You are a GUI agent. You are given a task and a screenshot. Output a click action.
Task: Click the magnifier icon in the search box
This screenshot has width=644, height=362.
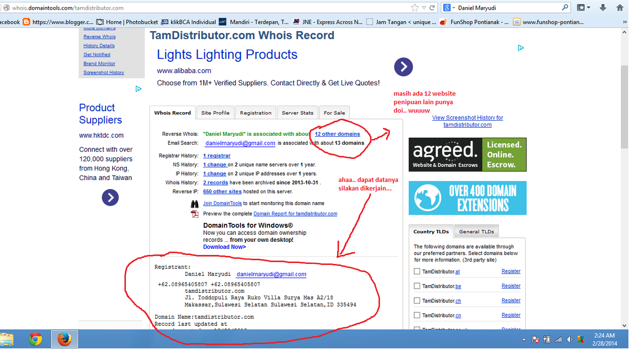(x=565, y=8)
